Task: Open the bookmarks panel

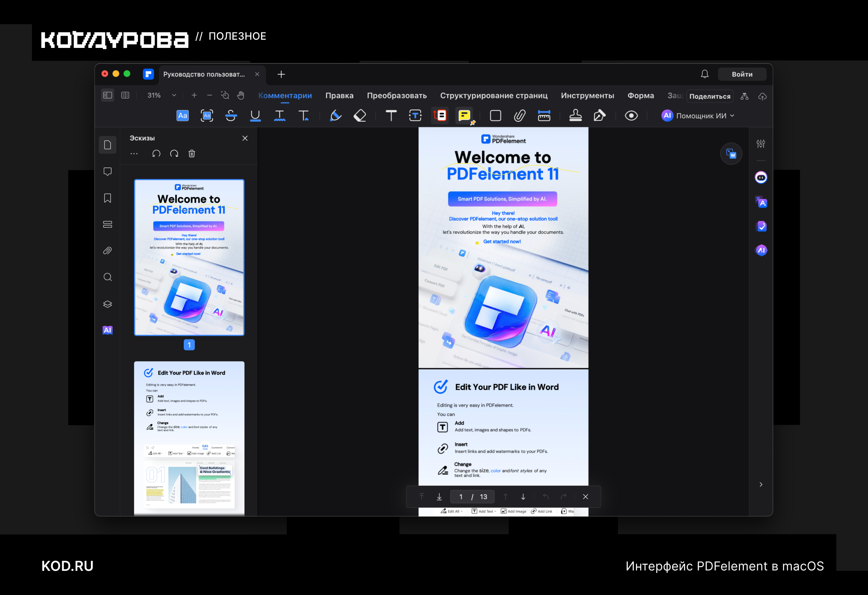Action: coord(108,198)
